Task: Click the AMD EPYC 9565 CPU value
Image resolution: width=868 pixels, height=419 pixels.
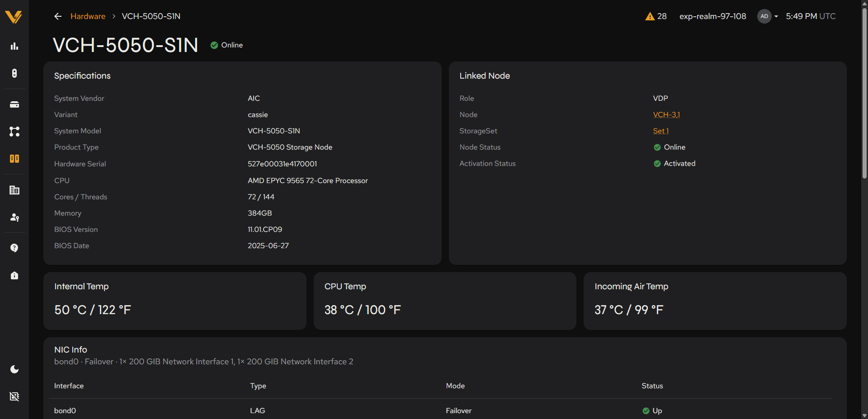Action: [x=307, y=181]
